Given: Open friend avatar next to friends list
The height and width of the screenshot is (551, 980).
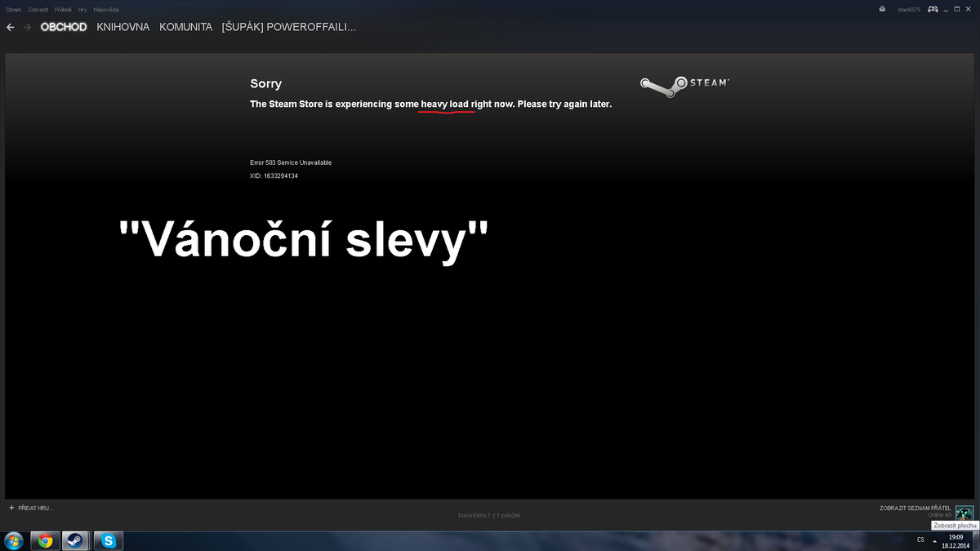Looking at the screenshot, I should click(964, 512).
